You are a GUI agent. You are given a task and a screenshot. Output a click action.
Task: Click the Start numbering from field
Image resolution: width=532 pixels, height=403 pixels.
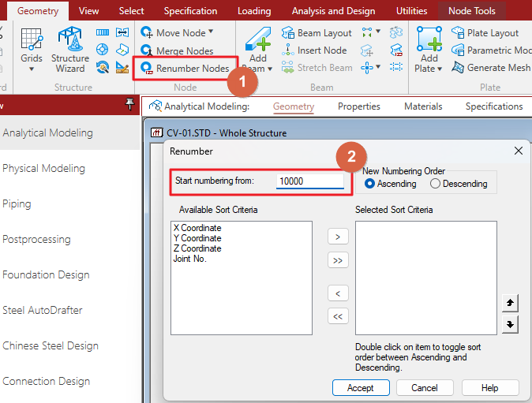tap(310, 181)
